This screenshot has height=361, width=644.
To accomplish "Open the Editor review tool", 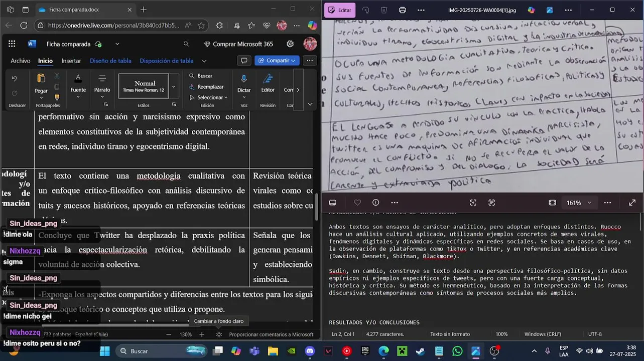I will pos(268,83).
